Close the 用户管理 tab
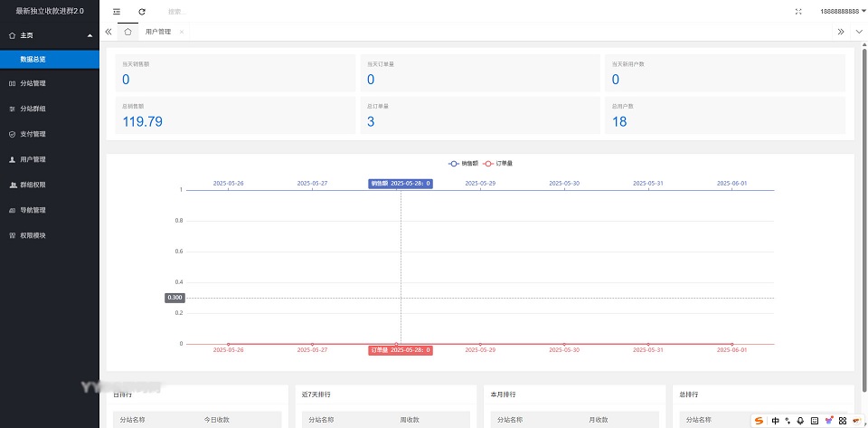868x428 pixels. click(x=182, y=32)
